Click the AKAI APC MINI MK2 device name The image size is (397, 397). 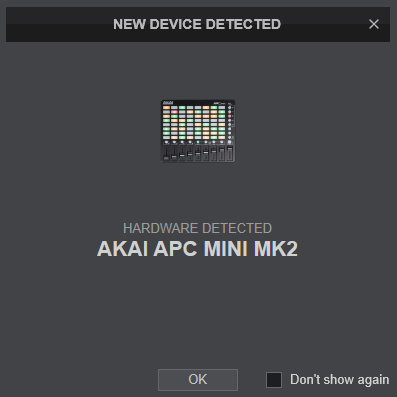pyautogui.click(x=197, y=249)
